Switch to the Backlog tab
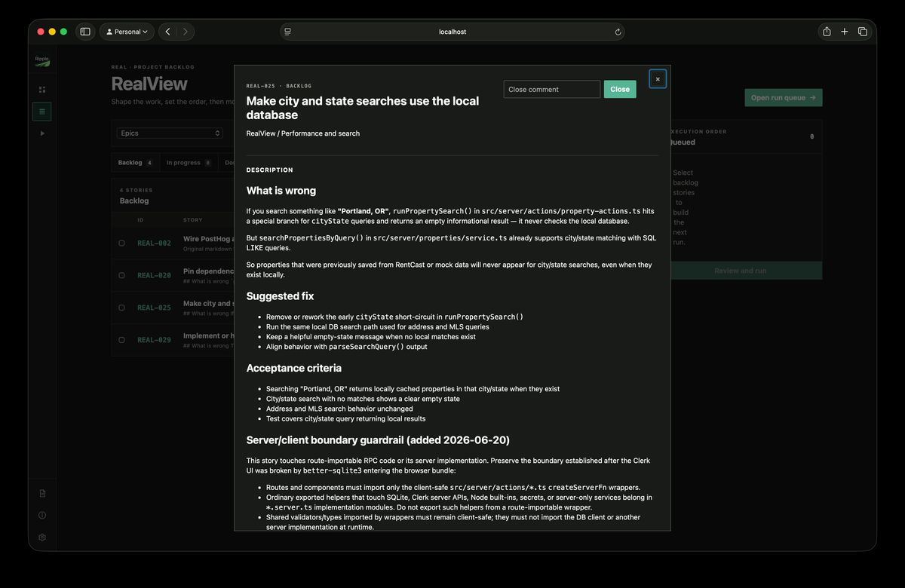Image resolution: width=905 pixels, height=588 pixels. (135, 163)
